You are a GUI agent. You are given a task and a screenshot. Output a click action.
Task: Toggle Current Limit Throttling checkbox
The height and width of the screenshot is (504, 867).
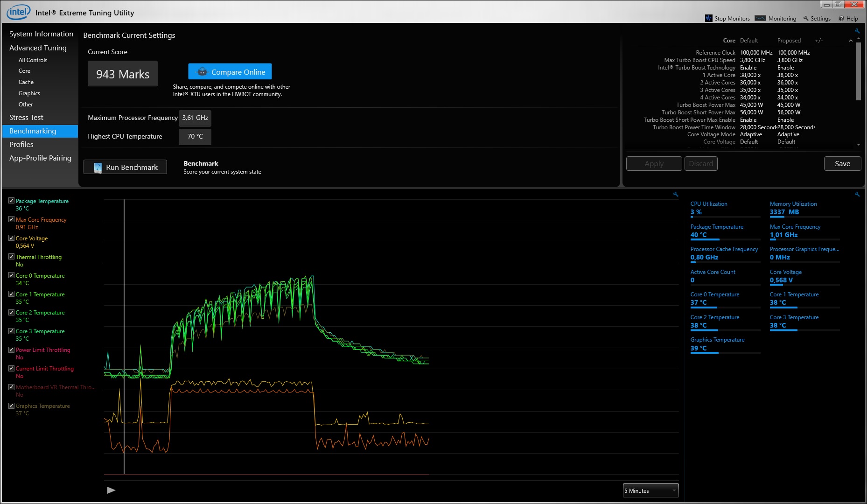pos(11,368)
